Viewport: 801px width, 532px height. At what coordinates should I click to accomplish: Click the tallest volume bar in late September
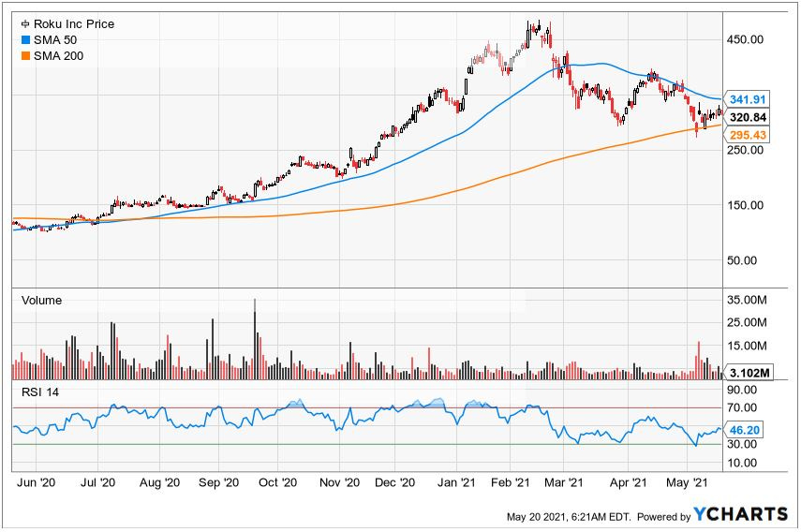[255, 339]
